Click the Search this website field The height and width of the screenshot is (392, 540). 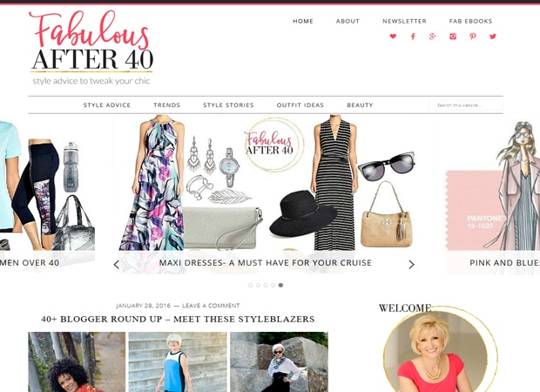(466, 105)
